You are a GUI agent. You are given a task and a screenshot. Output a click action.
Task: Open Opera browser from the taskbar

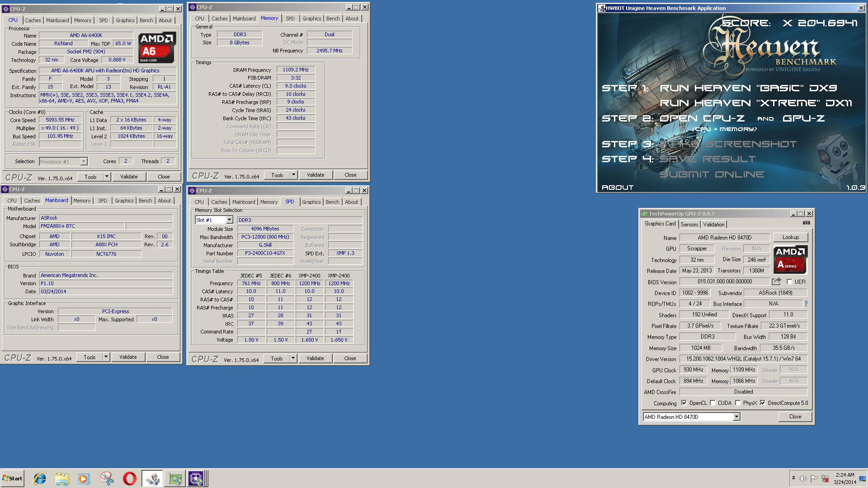pyautogui.click(x=130, y=479)
